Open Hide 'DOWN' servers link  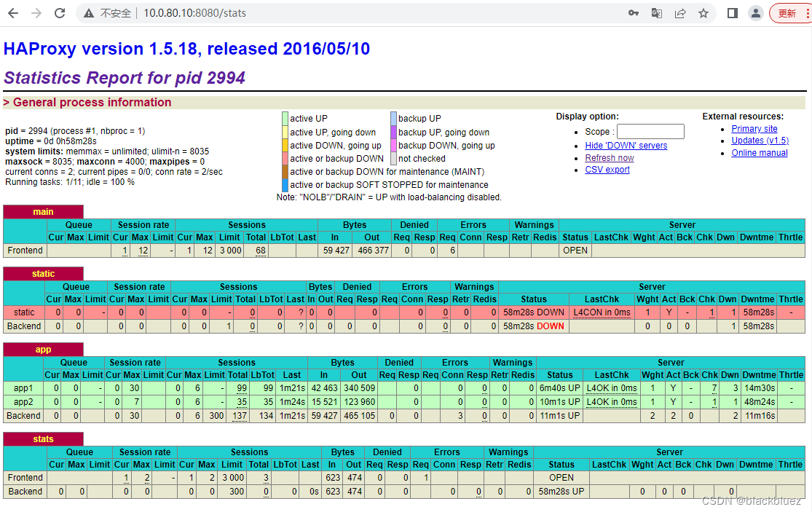[x=626, y=146]
